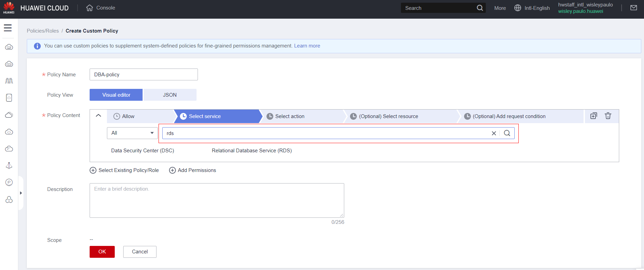Viewport: 644px width, 270px height.
Task: Click the OK button
Action: (x=102, y=252)
